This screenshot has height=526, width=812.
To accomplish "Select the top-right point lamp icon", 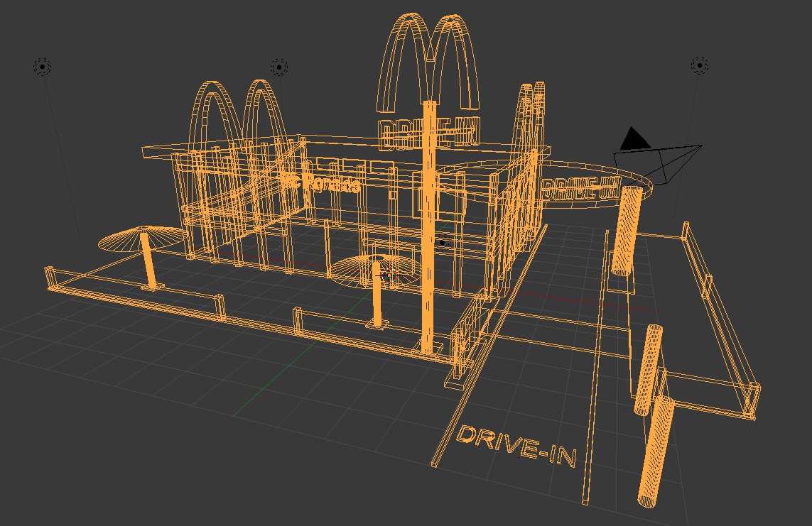I will pyautogui.click(x=699, y=65).
